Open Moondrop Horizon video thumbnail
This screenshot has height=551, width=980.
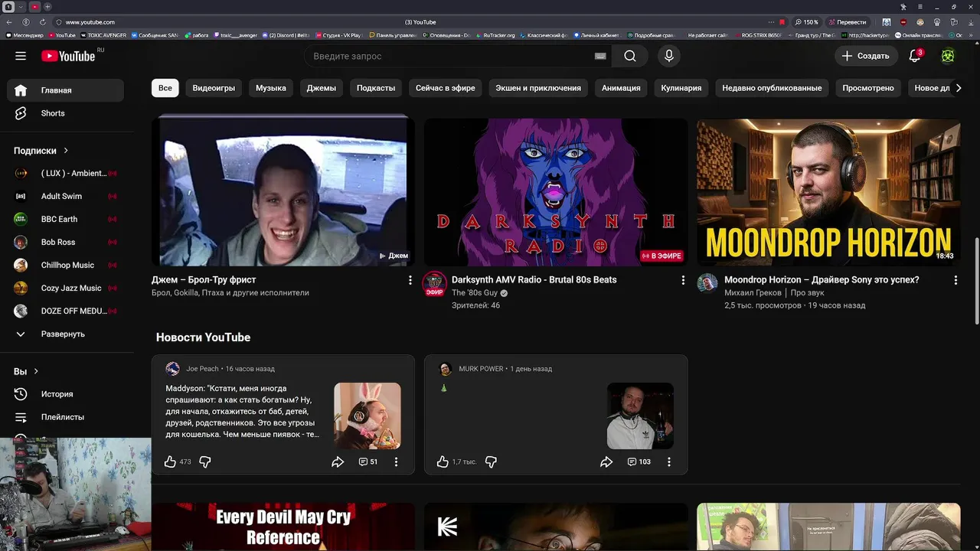coord(828,191)
